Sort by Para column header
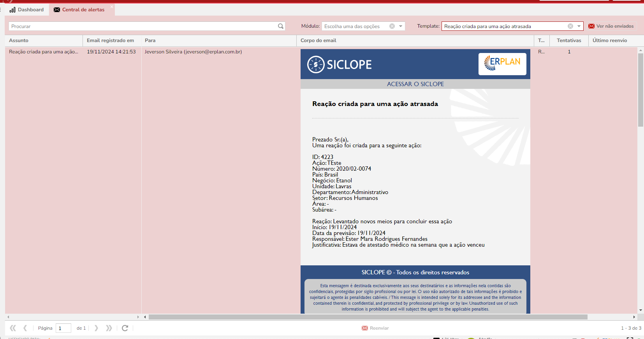This screenshot has height=339, width=644. (218, 41)
